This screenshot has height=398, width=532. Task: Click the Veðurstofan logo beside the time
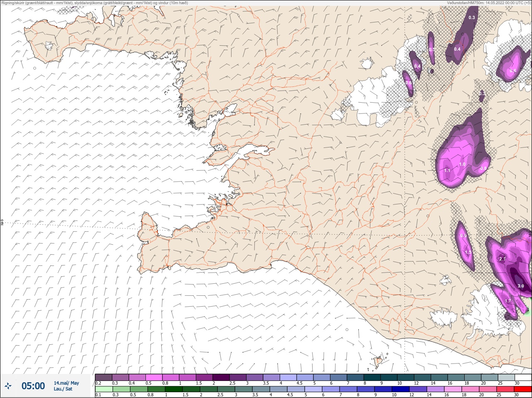(x=8, y=386)
